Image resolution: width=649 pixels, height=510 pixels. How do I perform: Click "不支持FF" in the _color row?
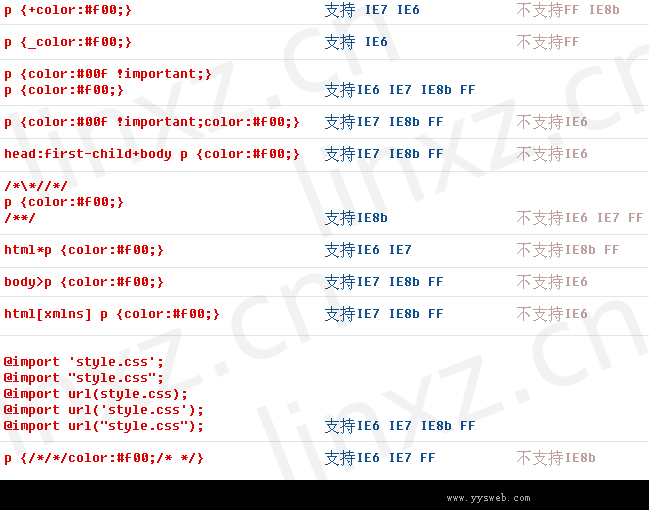[548, 42]
